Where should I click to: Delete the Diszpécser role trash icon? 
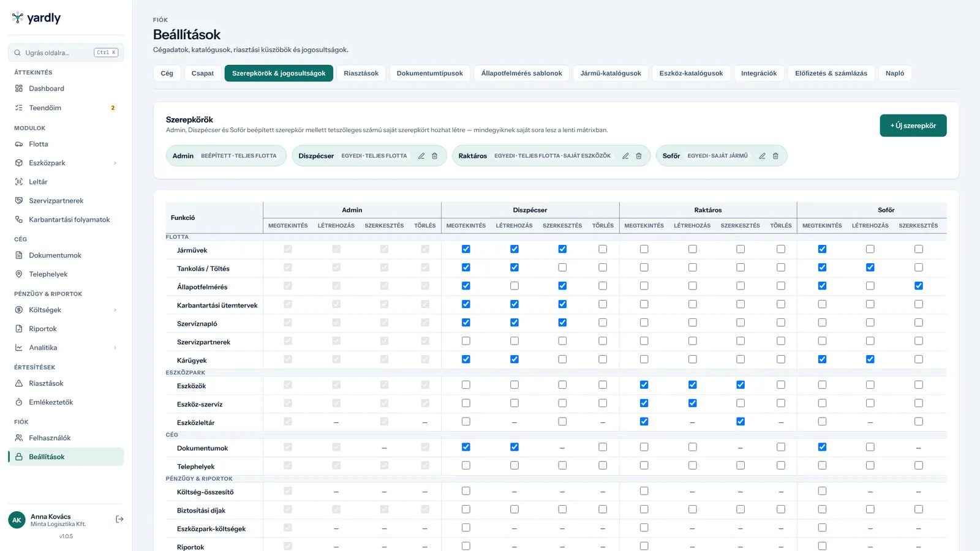[435, 156]
